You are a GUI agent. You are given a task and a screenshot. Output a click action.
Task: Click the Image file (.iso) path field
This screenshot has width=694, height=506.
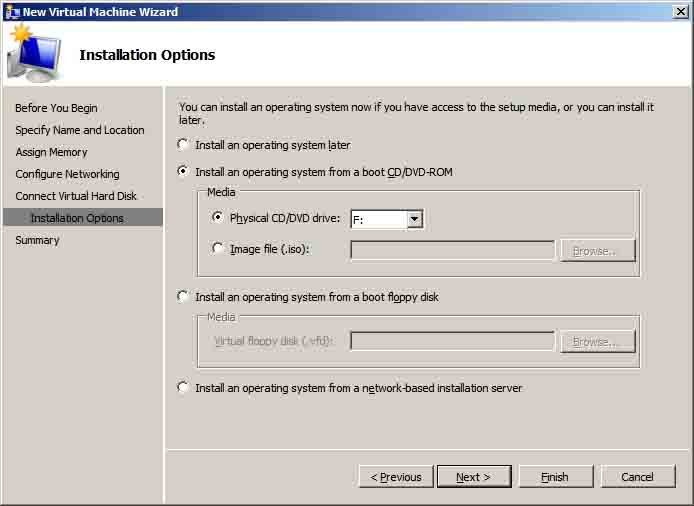(452, 251)
